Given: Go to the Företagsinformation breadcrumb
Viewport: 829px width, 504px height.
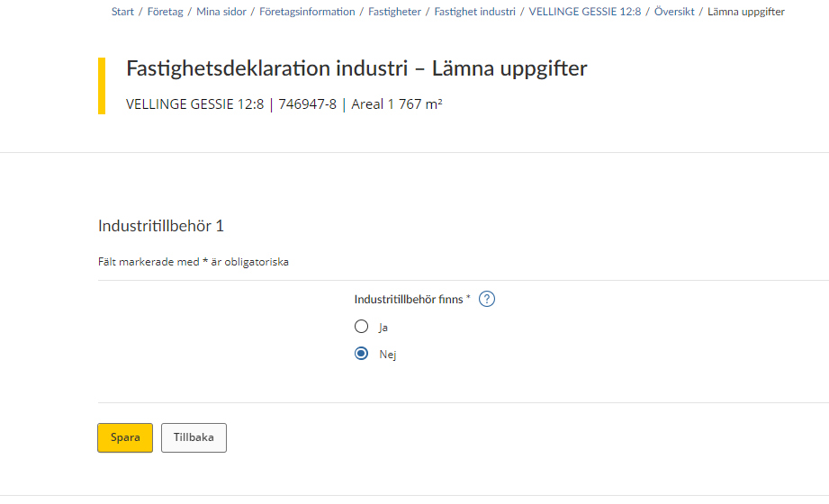Looking at the screenshot, I should point(307,12).
